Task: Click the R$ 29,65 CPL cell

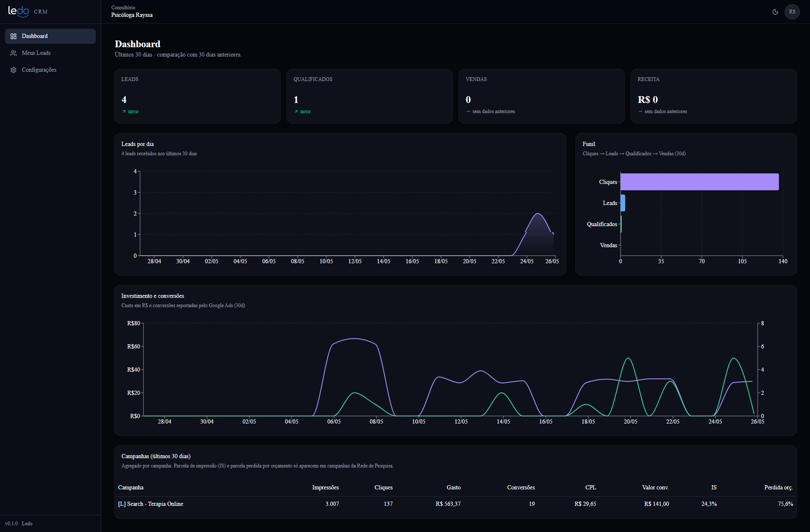Action: point(585,504)
